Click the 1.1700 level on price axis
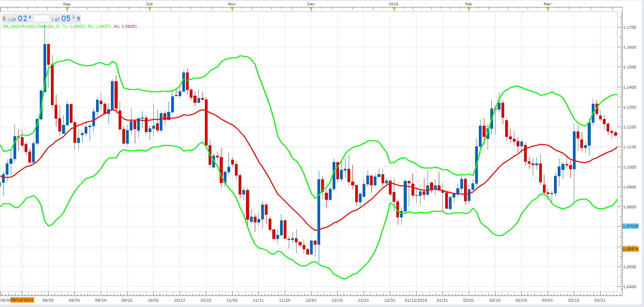The image size is (644, 307). tap(630, 27)
